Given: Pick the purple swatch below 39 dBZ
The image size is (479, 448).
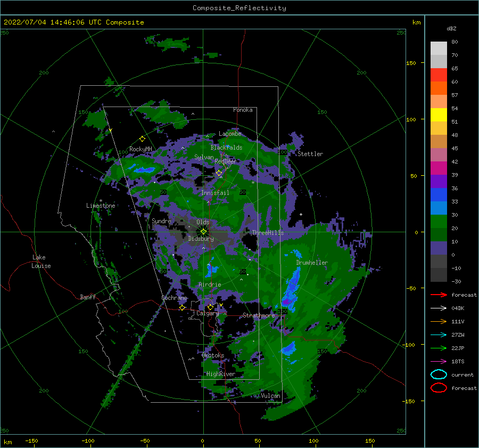Looking at the screenshot, I should tap(439, 181).
